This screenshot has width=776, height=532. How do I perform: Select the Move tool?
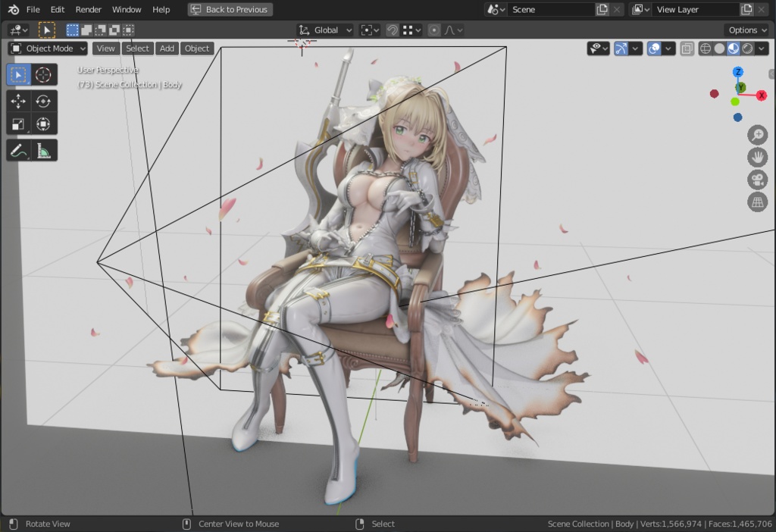click(x=18, y=101)
